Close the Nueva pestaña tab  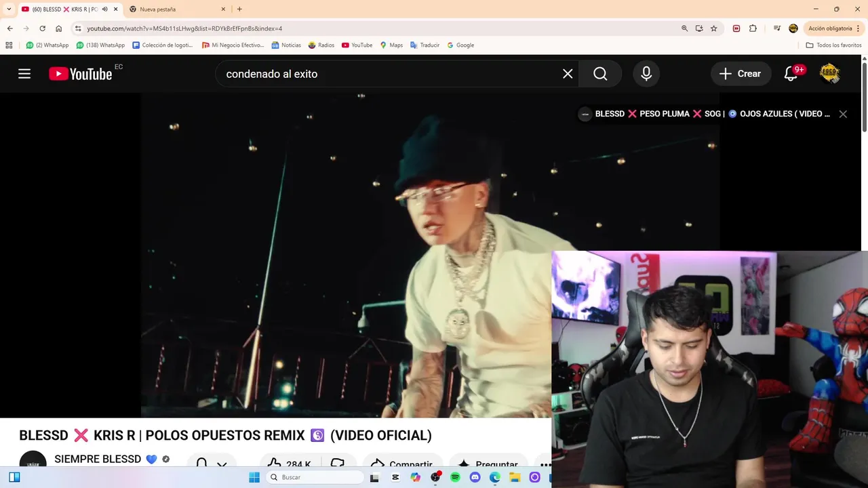223,9
